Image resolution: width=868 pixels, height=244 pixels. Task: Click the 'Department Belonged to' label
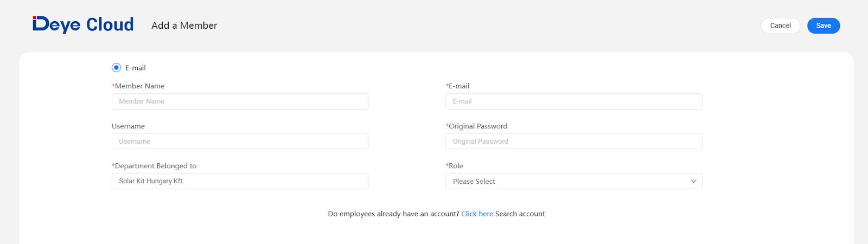(155, 166)
